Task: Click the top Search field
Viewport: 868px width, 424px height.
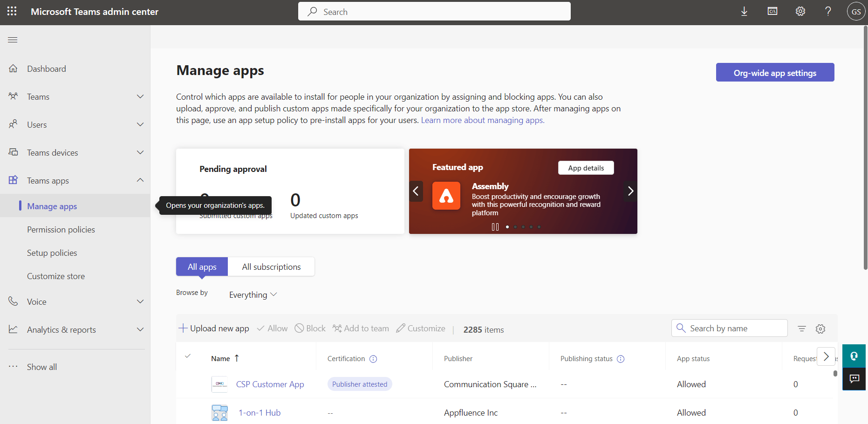Action: tap(434, 11)
